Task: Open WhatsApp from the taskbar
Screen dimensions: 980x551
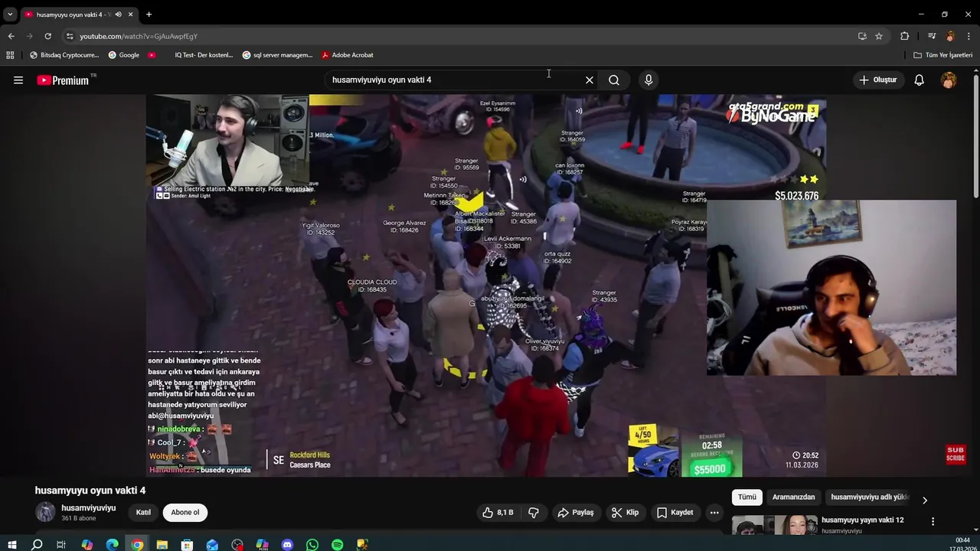Action: 312,545
